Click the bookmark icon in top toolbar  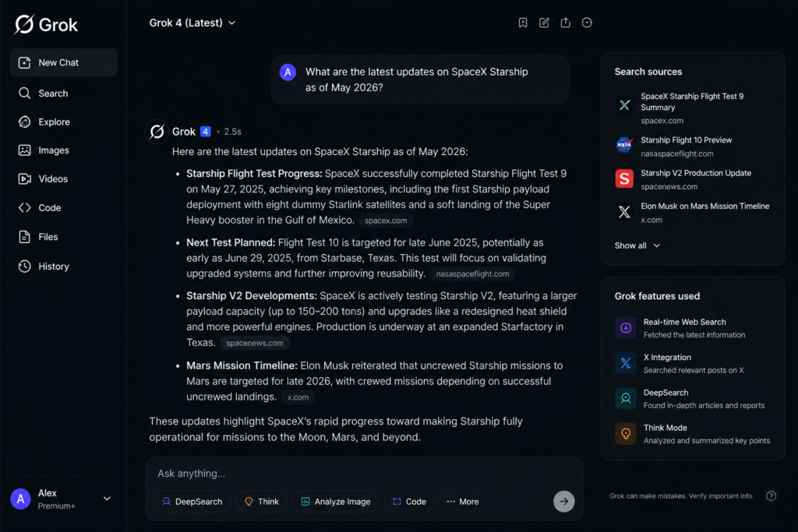point(523,23)
